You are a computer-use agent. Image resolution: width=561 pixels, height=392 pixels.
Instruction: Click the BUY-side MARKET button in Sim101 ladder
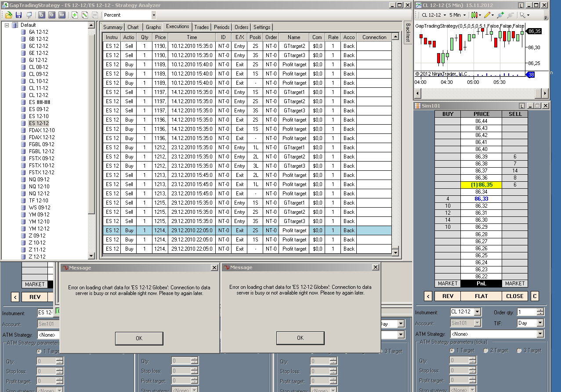(x=448, y=284)
